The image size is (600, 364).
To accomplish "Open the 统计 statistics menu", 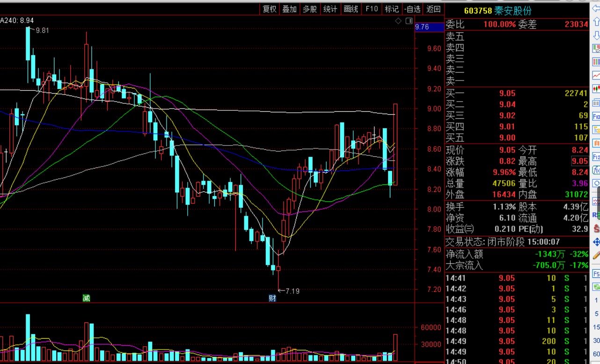I will click(x=330, y=9).
